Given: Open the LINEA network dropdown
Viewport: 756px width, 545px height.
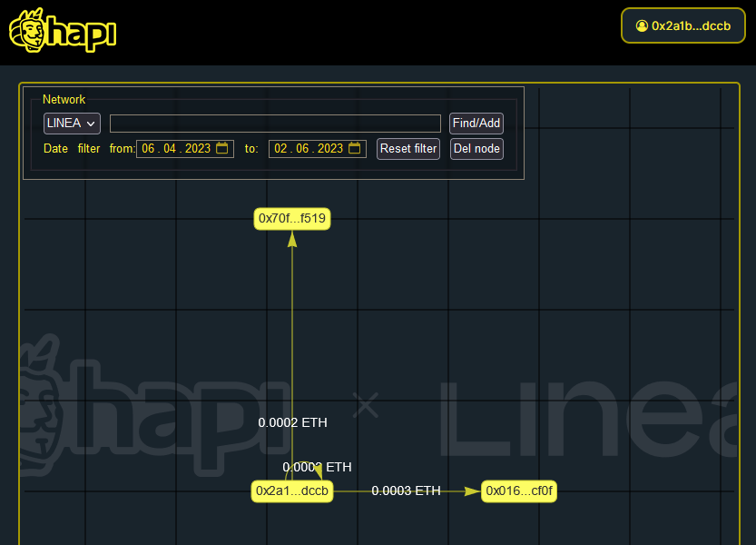Looking at the screenshot, I should click(x=72, y=124).
